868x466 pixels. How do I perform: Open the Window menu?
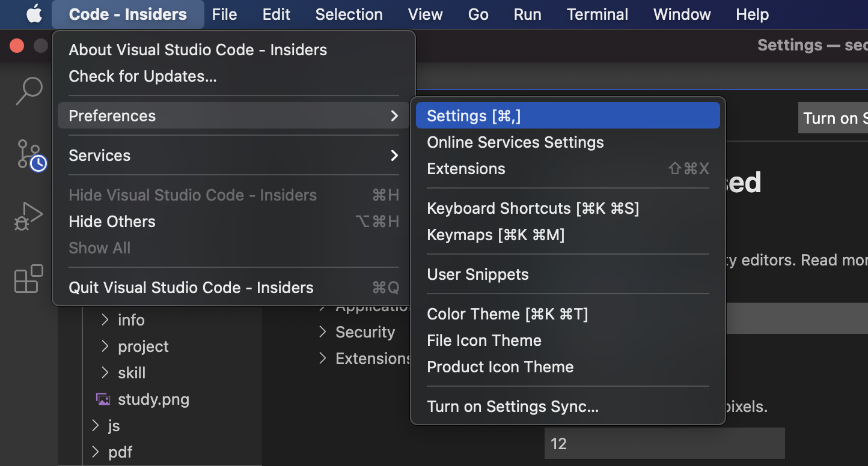682,14
